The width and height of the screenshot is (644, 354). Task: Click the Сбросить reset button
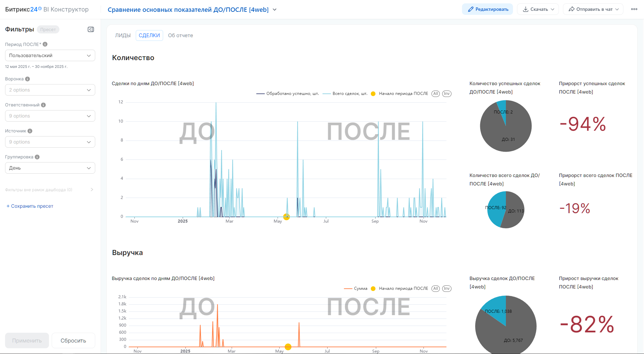(73, 340)
